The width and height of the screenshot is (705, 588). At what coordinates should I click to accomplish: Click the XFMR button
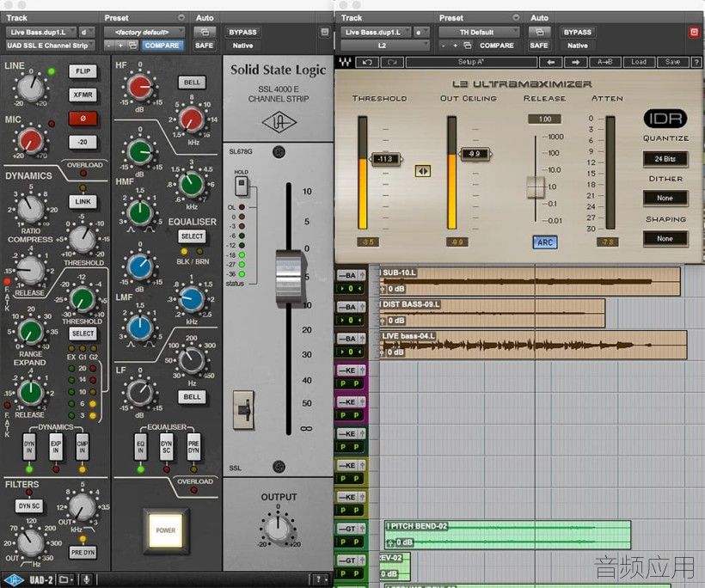click(x=83, y=95)
